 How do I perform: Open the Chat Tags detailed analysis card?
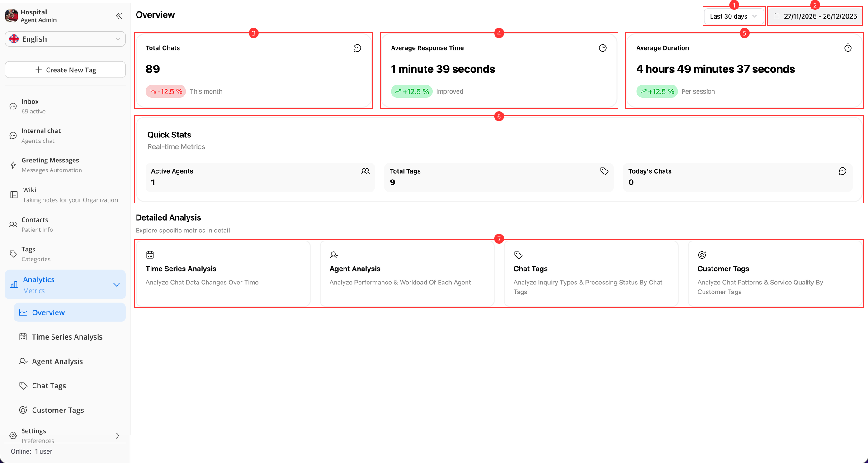(x=590, y=274)
